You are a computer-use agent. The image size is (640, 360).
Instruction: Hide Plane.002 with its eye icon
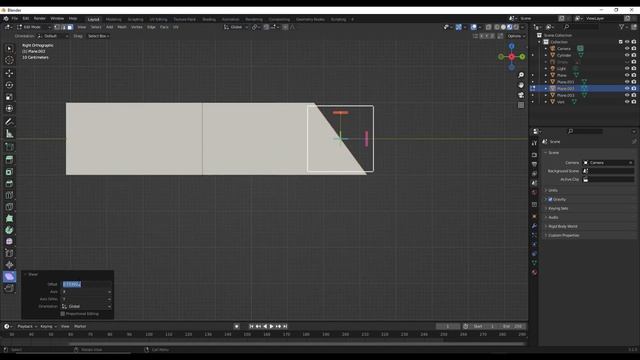point(627,89)
